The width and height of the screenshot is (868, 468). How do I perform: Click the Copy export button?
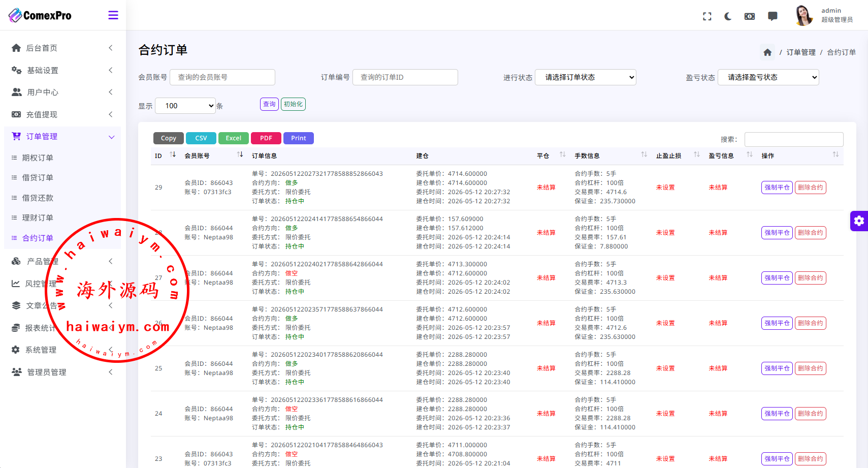tap(169, 138)
